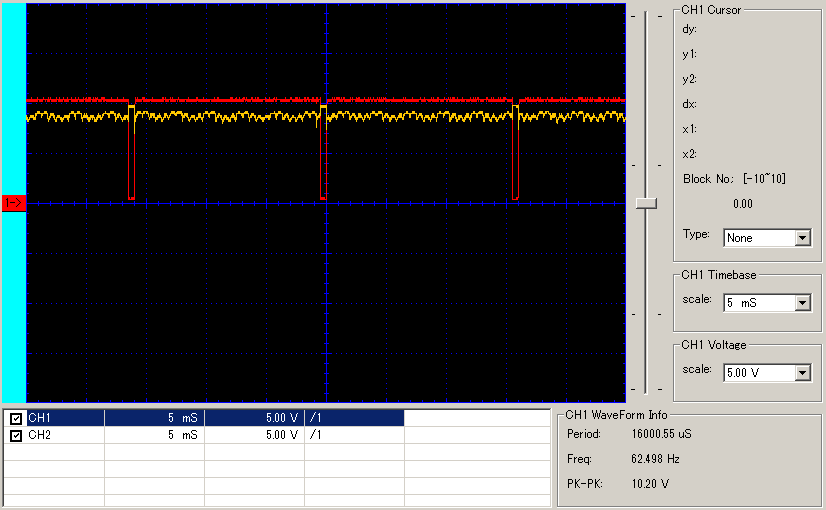Open the cursor Type dropdown arrow
Viewport: 826px width, 510px height.
(x=802, y=238)
